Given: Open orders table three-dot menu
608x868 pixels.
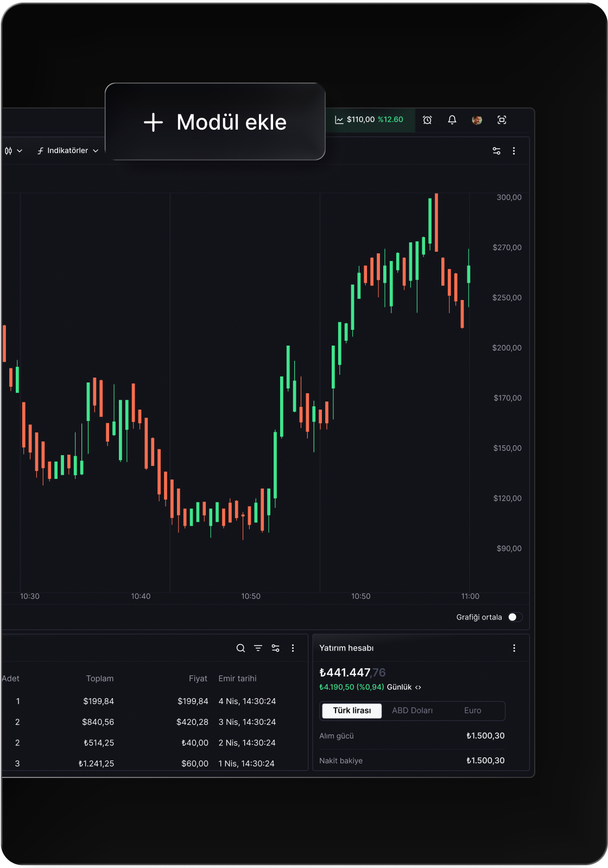Looking at the screenshot, I should 293,648.
